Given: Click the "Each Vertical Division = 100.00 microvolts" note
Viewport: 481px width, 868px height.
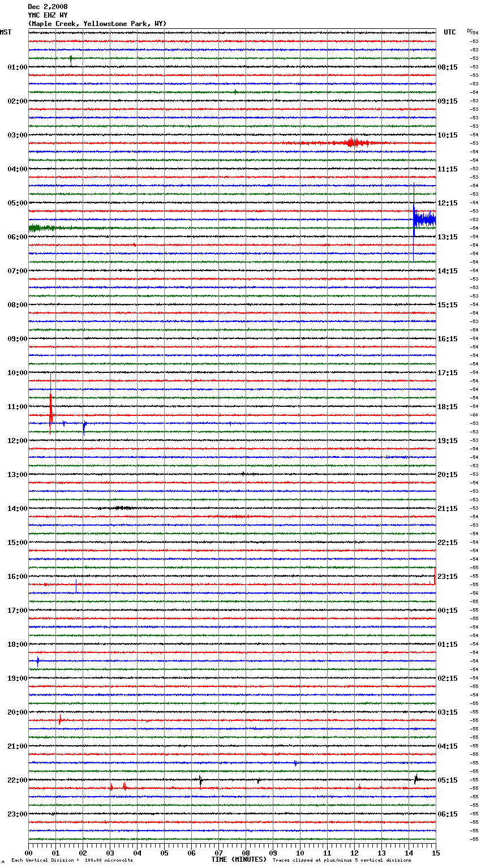Looking at the screenshot, I should pos(72,861).
